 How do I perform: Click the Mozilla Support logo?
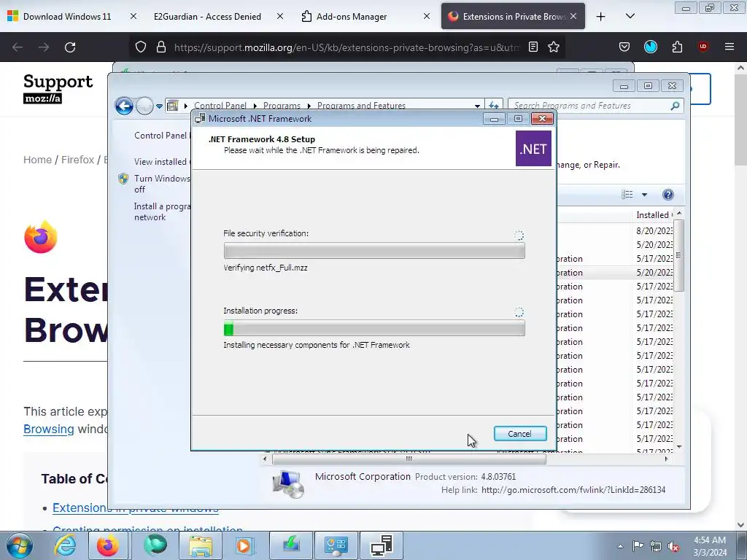tap(58, 88)
